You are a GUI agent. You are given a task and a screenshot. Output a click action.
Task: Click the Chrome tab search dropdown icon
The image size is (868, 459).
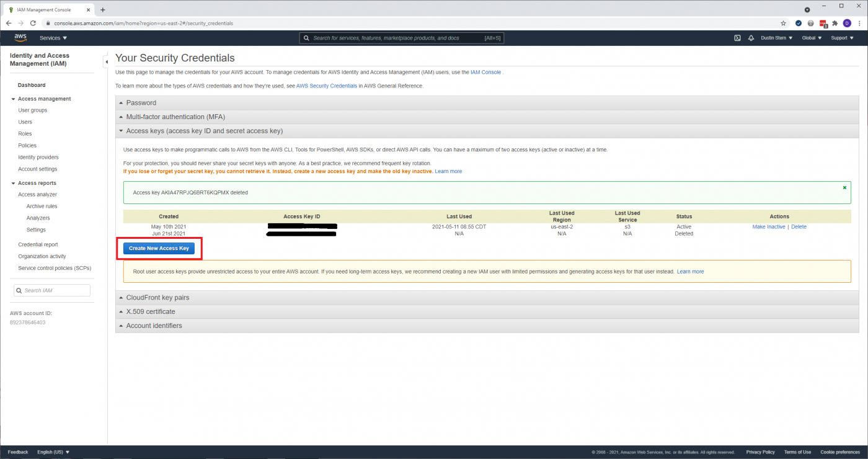pyautogui.click(x=807, y=9)
